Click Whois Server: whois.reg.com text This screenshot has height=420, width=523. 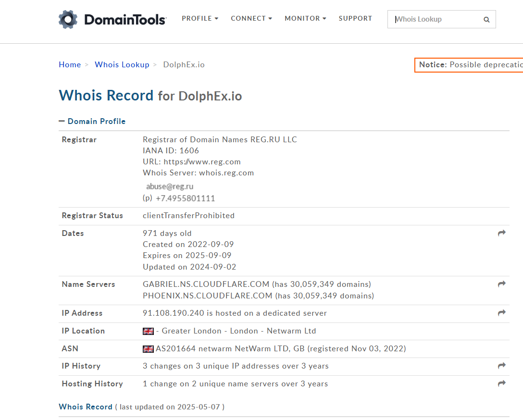(x=199, y=173)
